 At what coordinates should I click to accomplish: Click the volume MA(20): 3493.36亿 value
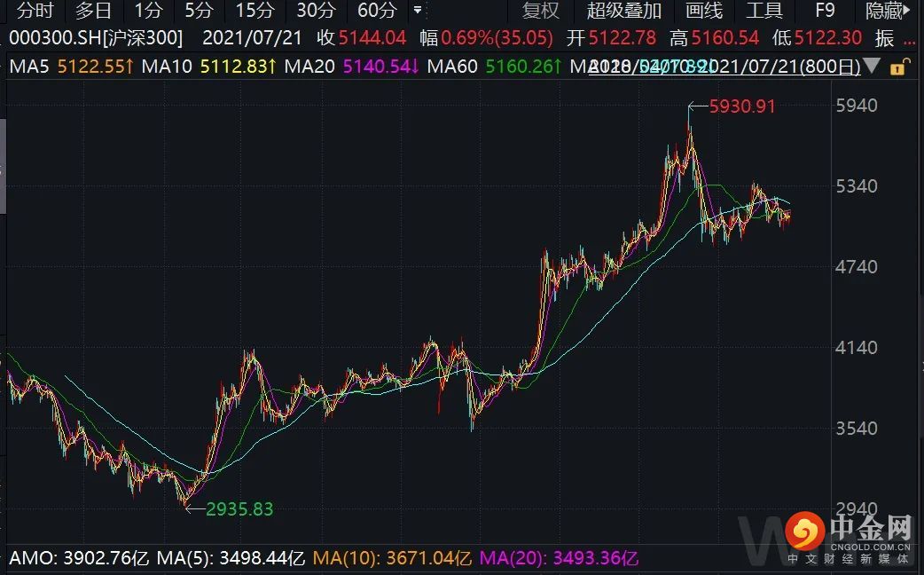[559, 558]
